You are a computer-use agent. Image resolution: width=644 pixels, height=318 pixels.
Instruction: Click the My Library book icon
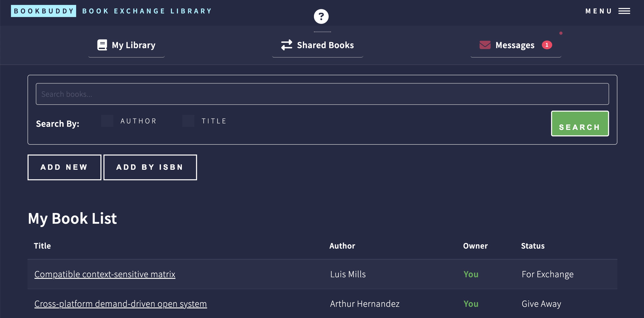pos(102,45)
